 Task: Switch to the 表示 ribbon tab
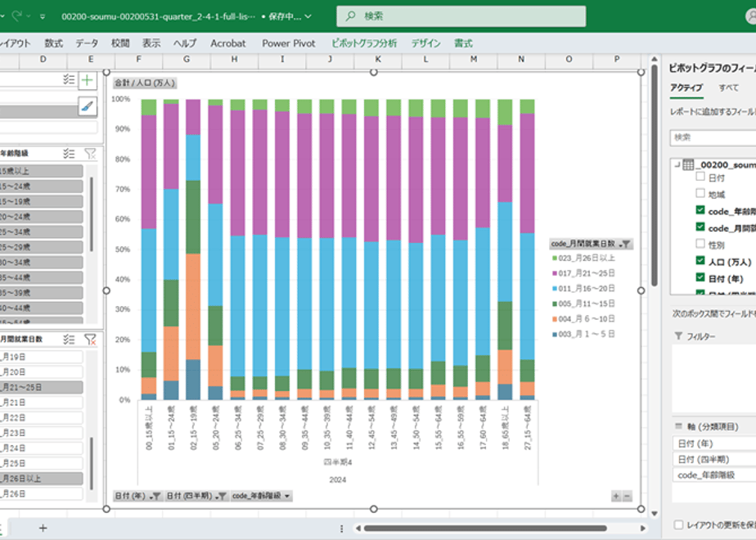coord(151,43)
